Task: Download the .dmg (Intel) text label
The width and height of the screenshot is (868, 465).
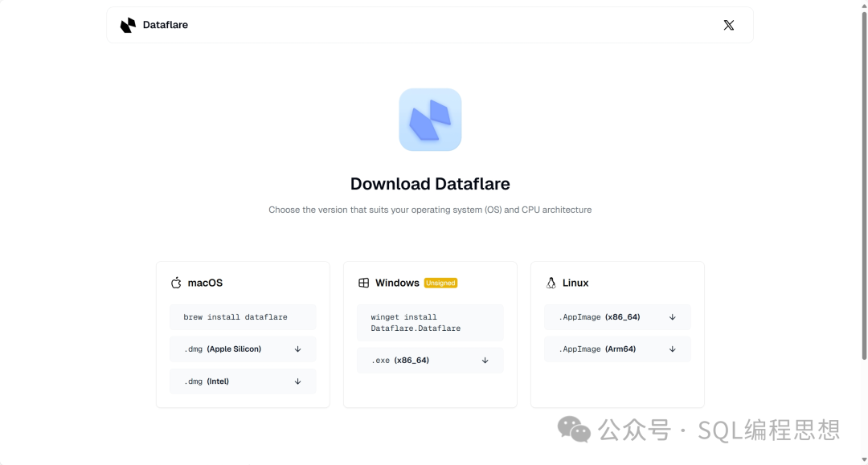Action: click(207, 381)
